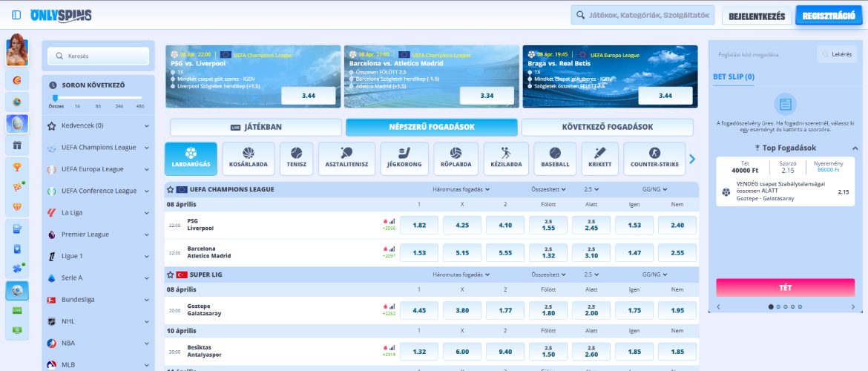Open the green TV screen sidebar icon
868x371 pixels.
pos(17,330)
